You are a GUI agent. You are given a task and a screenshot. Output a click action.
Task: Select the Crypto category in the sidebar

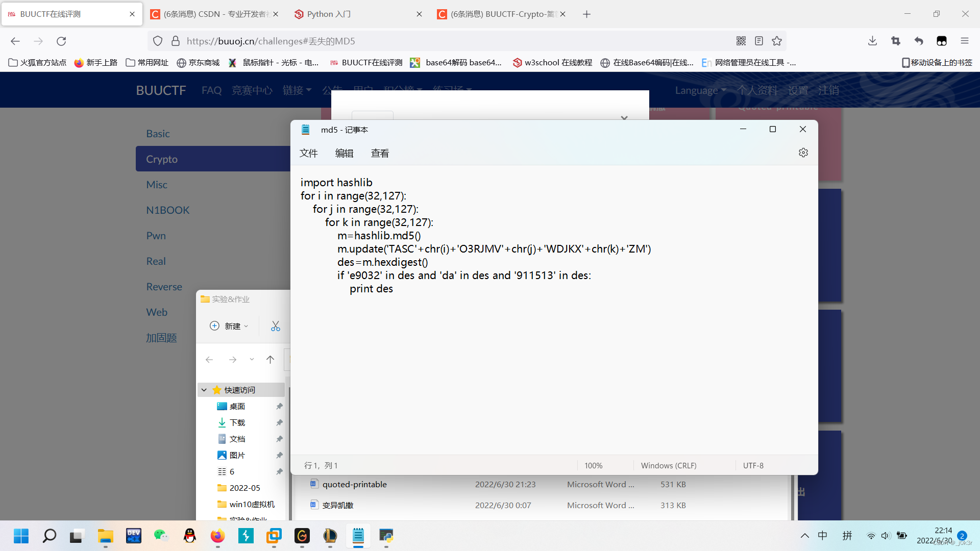162,159
